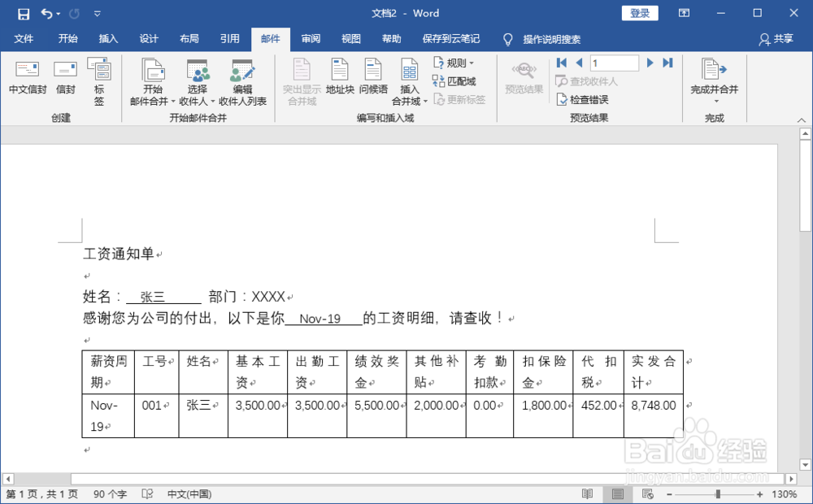Click the vertical scrollbar down arrow
This screenshot has width=813, height=504.
click(x=805, y=464)
